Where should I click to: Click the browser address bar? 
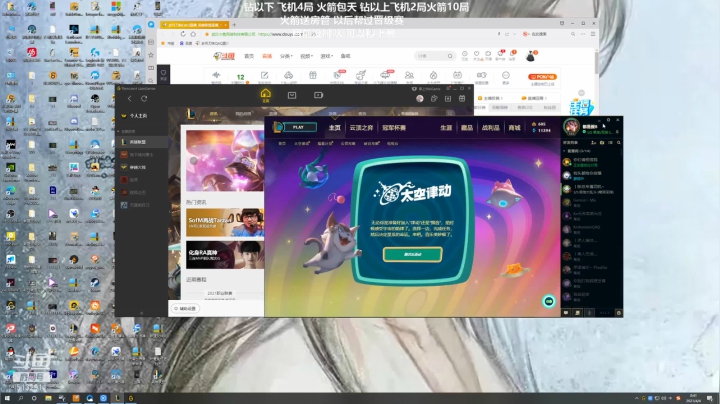click(x=349, y=34)
